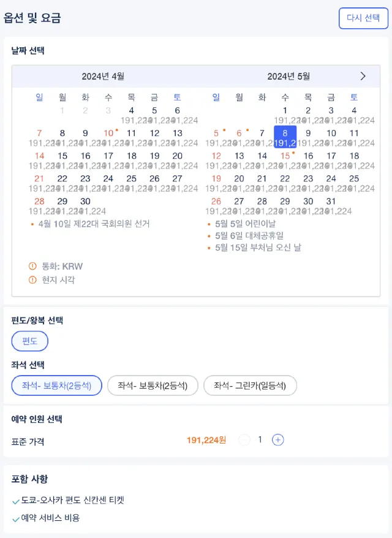
Task: Click the info icon beside 현지 시각
Action: pos(32,280)
